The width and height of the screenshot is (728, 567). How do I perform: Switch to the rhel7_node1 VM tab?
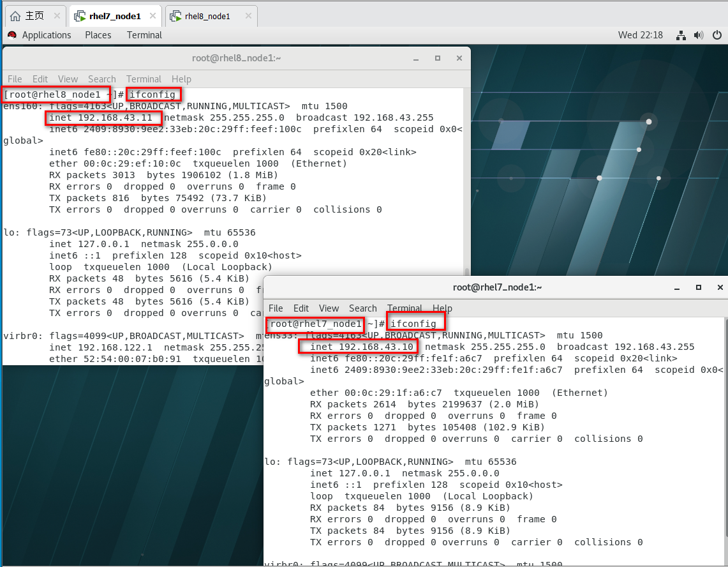click(115, 16)
